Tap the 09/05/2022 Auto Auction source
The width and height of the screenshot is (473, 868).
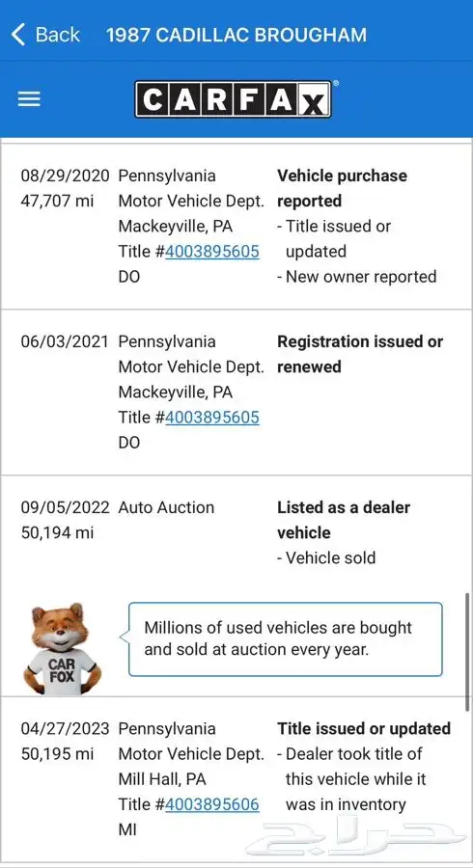[166, 507]
